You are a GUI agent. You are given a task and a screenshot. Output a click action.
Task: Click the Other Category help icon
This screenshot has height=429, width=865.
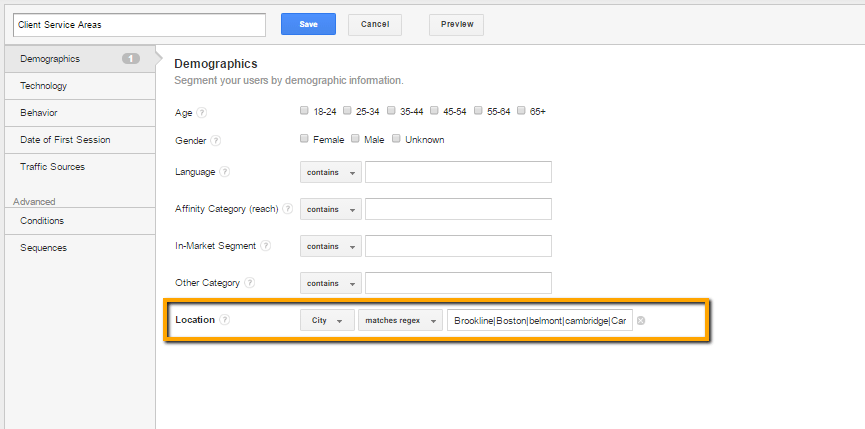click(x=250, y=282)
